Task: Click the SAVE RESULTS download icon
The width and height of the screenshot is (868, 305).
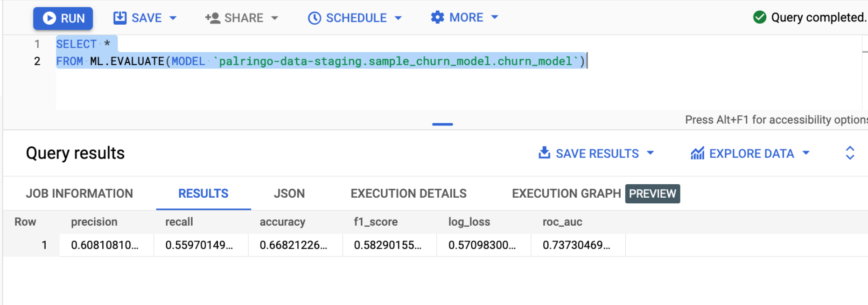Action: click(x=544, y=153)
